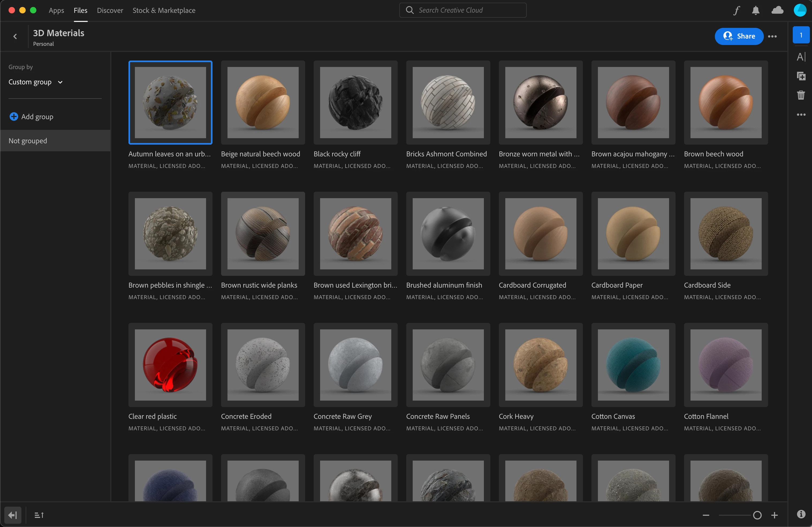Image resolution: width=812 pixels, height=527 pixels.
Task: Click the Search Creative Cloud field
Action: (463, 10)
